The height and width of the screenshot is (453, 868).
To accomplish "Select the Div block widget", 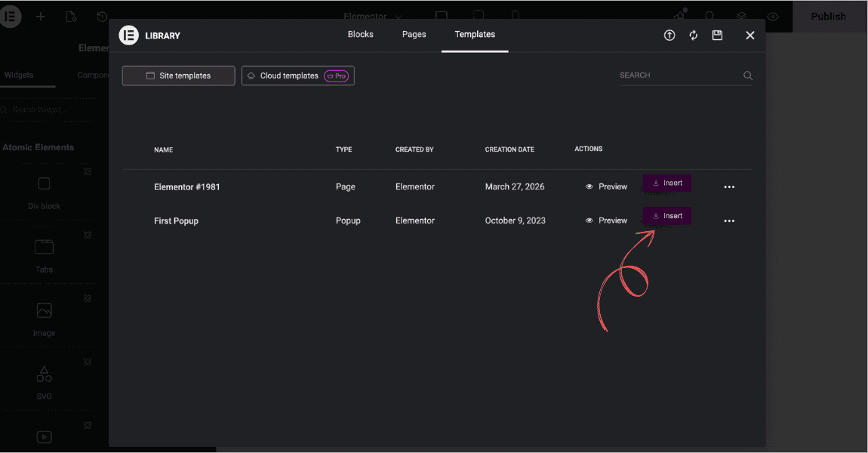I will 44,193.
